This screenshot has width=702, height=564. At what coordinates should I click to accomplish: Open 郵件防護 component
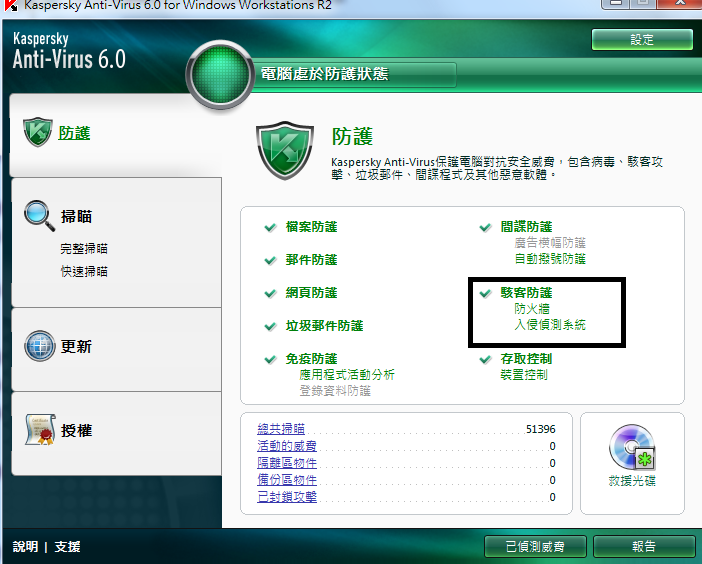point(312,260)
